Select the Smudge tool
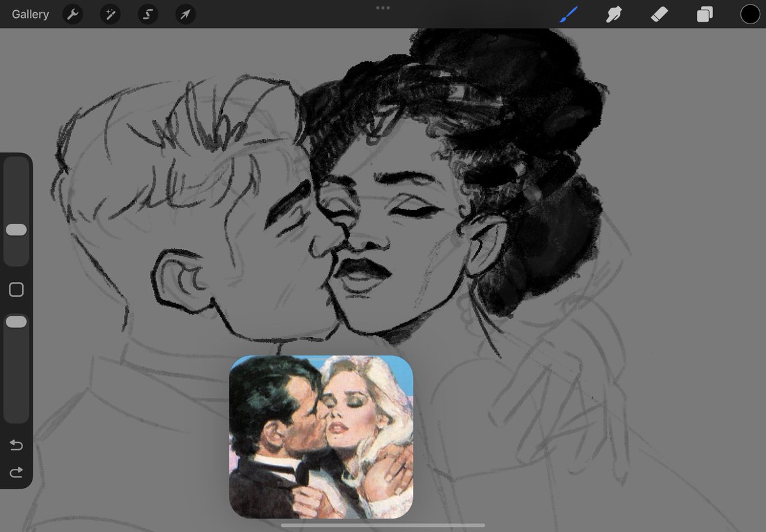The width and height of the screenshot is (766, 532). 613,14
